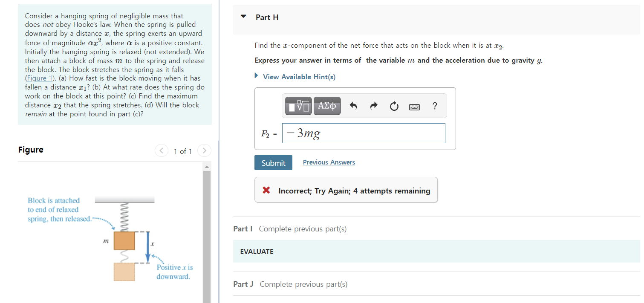View Previous Answers for Part H
The height and width of the screenshot is (303, 644).
point(329,162)
